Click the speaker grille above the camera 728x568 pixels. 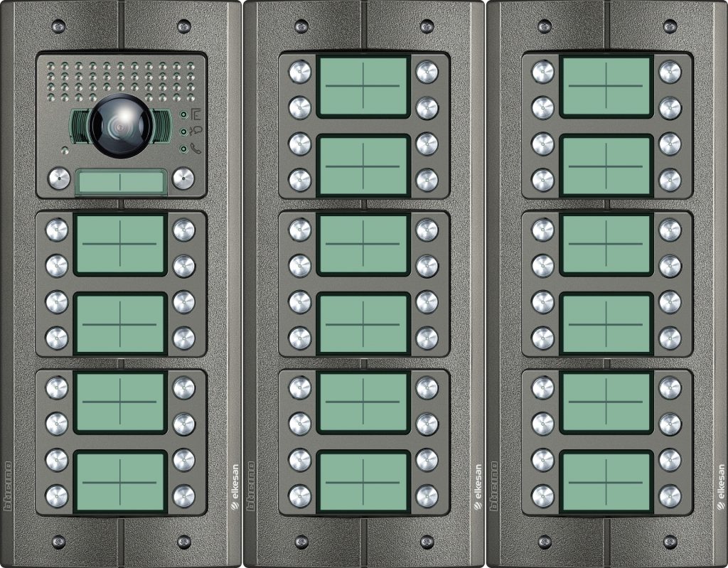click(x=119, y=80)
